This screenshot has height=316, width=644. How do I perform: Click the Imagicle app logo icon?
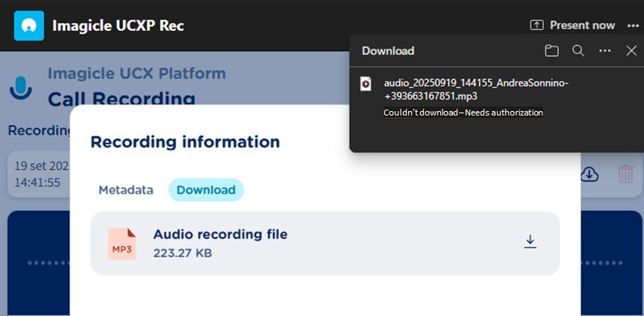point(29,25)
